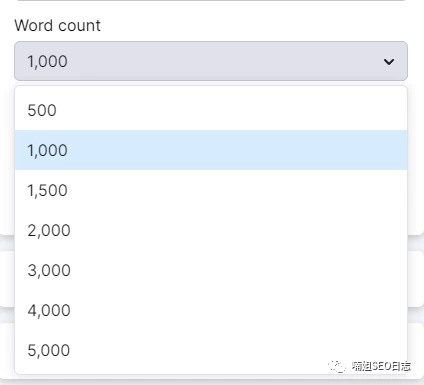Select 1,500 from the word count list
This screenshot has height=385, width=424.
point(211,190)
